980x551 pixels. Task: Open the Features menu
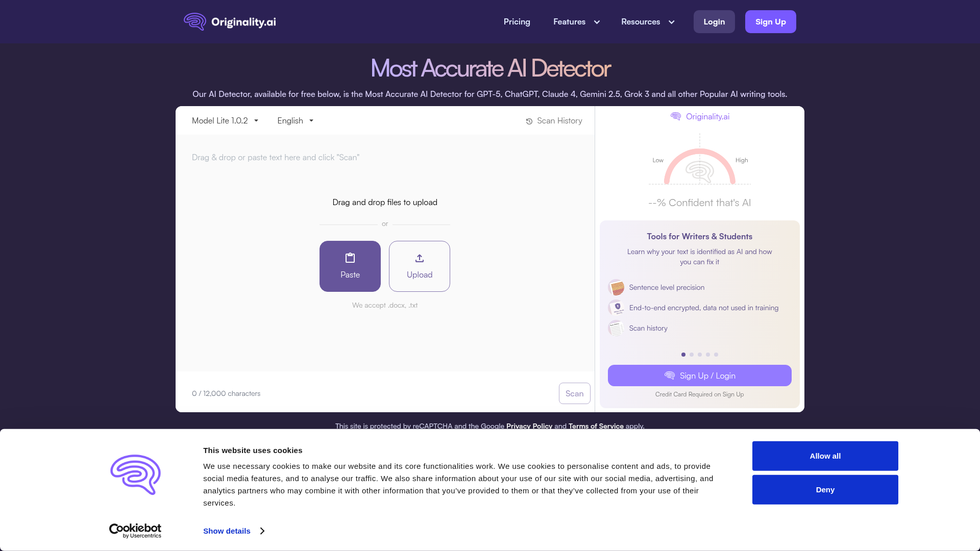pyautogui.click(x=569, y=22)
